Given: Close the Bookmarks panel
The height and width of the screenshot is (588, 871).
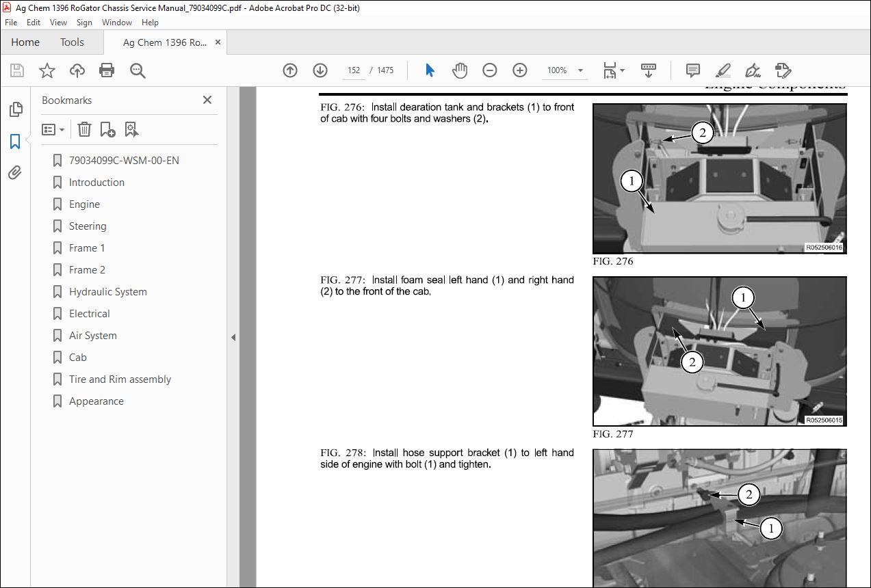Looking at the screenshot, I should click(x=207, y=100).
